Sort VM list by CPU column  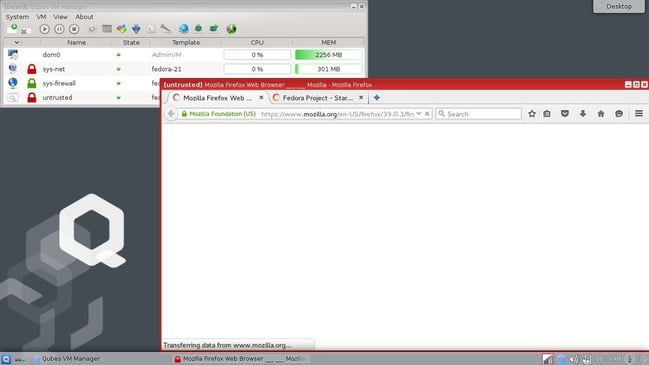(257, 42)
